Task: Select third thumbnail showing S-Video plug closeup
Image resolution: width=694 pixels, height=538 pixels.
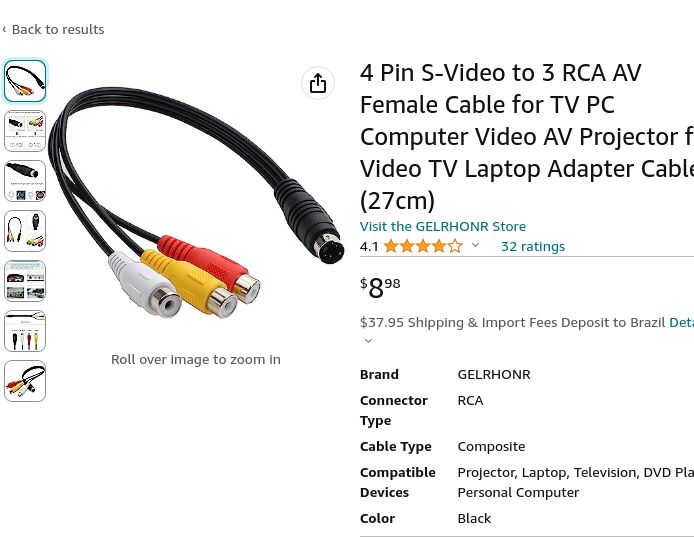Action: tap(25, 181)
